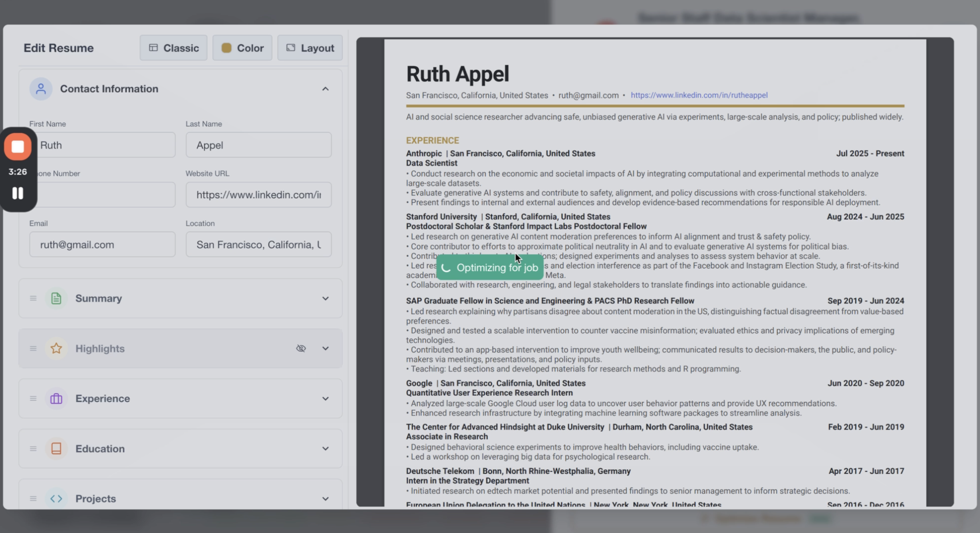Click the Education book icon
This screenshot has width=980, height=533.
click(56, 449)
